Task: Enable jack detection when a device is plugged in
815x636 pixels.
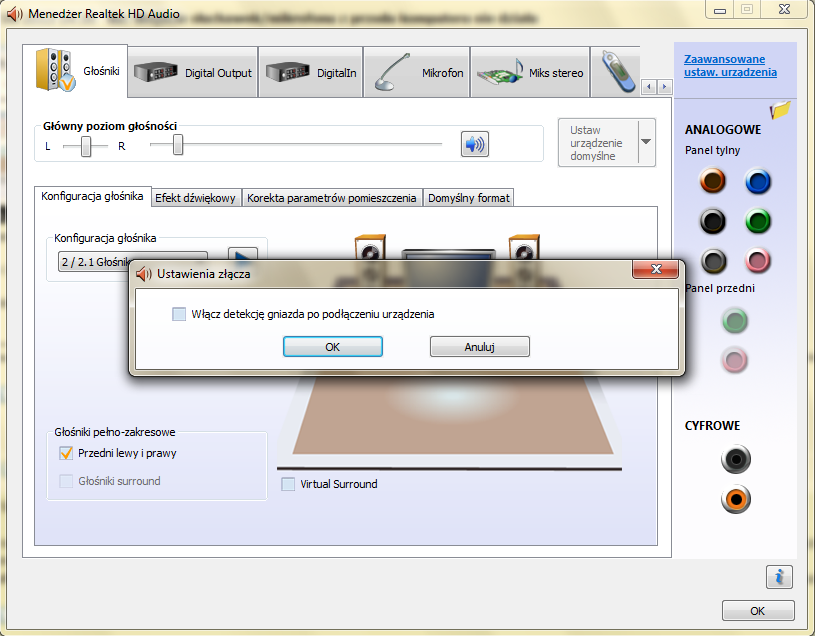Action: 179,314
